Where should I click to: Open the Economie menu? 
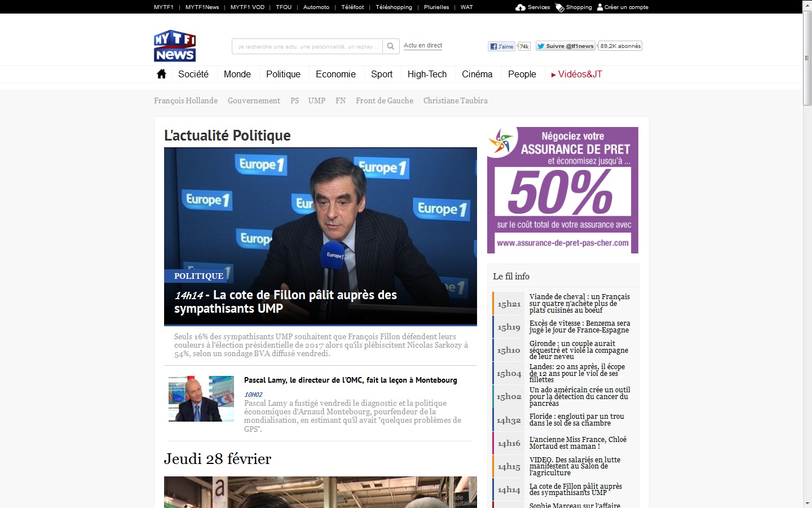pos(336,74)
